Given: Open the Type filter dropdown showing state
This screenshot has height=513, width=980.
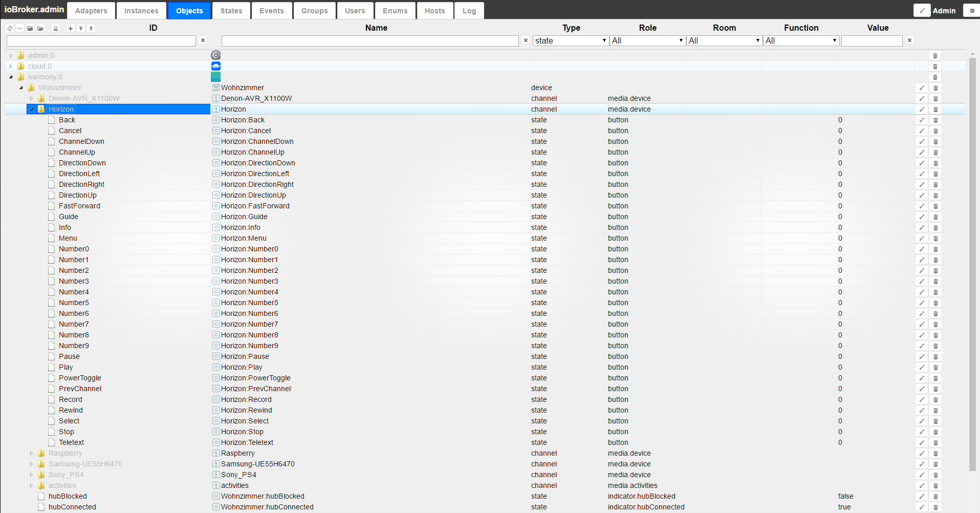Looking at the screenshot, I should click(x=570, y=40).
